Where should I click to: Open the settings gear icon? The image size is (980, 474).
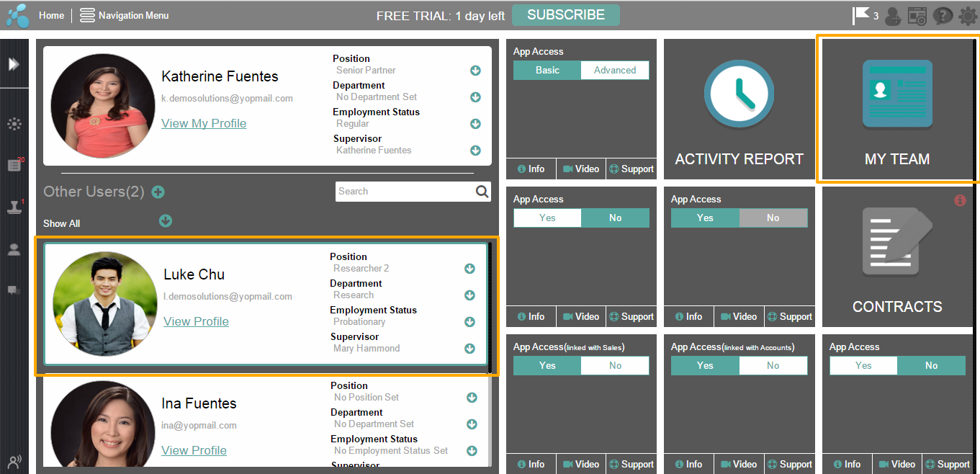[x=967, y=16]
